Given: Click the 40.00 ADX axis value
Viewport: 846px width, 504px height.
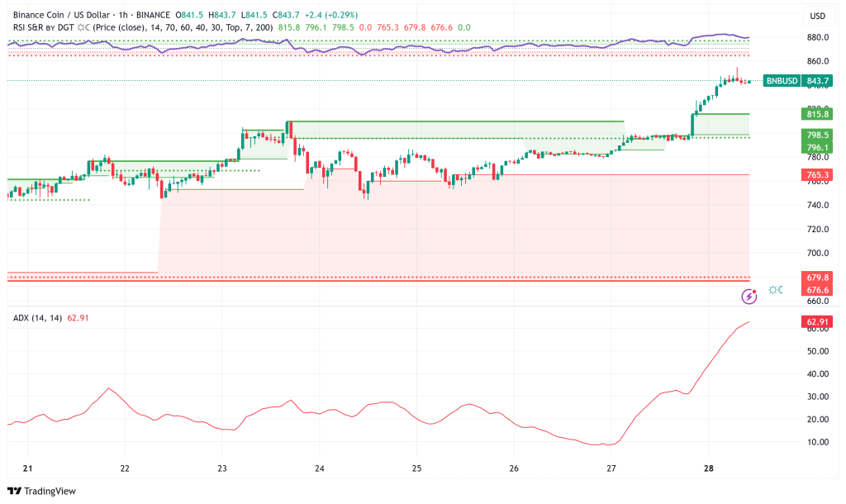Looking at the screenshot, I should pos(817,374).
